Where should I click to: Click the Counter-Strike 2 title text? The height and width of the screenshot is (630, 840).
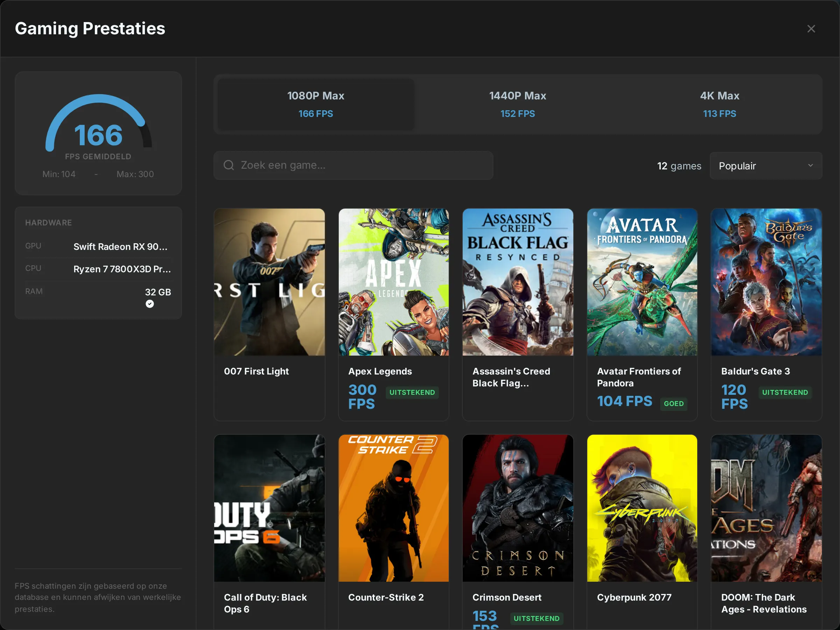[x=386, y=597]
